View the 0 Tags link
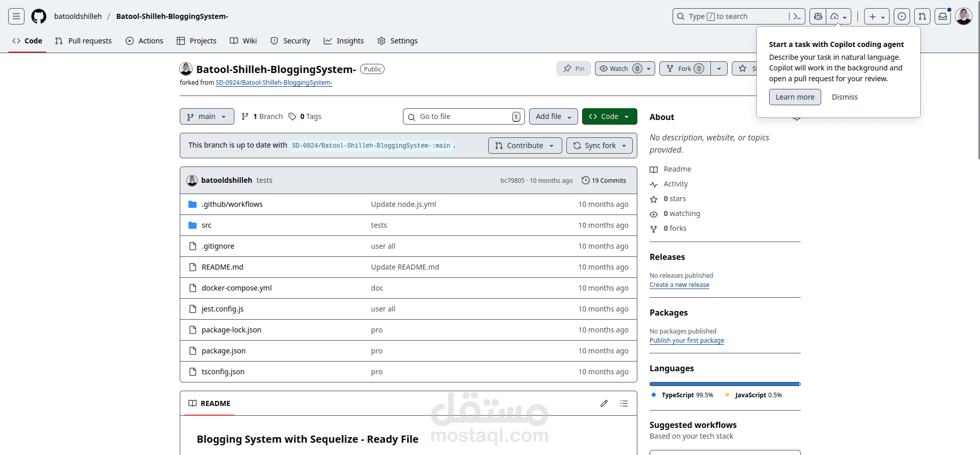 (305, 116)
